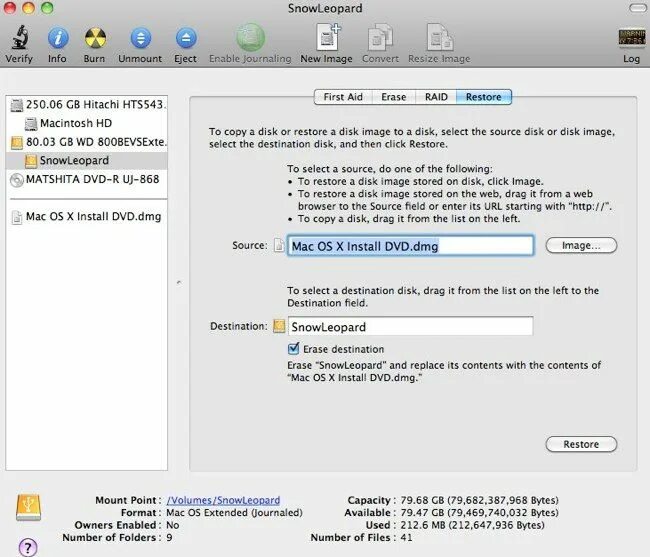650x557 pixels.
Task: Select SnowLeopard volume in sidebar
Action: 87,161
